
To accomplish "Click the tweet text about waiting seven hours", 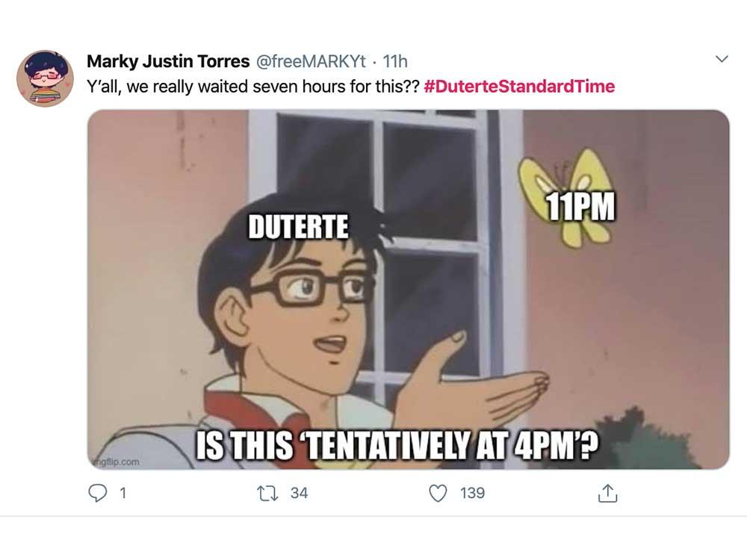I will click(x=252, y=86).
